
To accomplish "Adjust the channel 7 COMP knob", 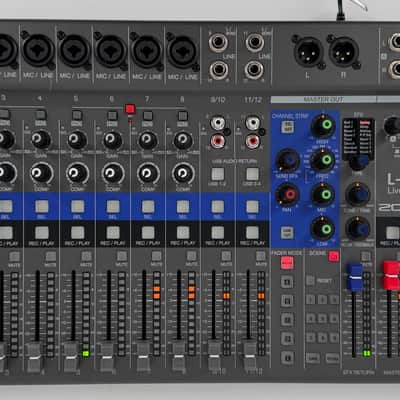I will 148,174.
